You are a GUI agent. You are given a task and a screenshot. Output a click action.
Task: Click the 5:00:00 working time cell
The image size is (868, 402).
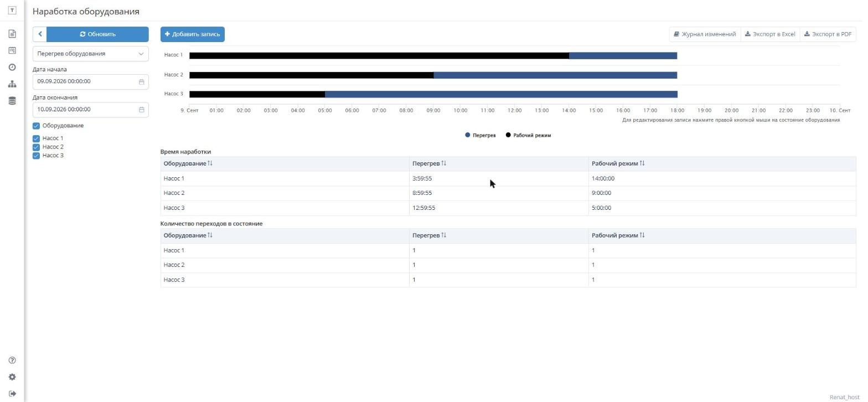[x=722, y=208]
